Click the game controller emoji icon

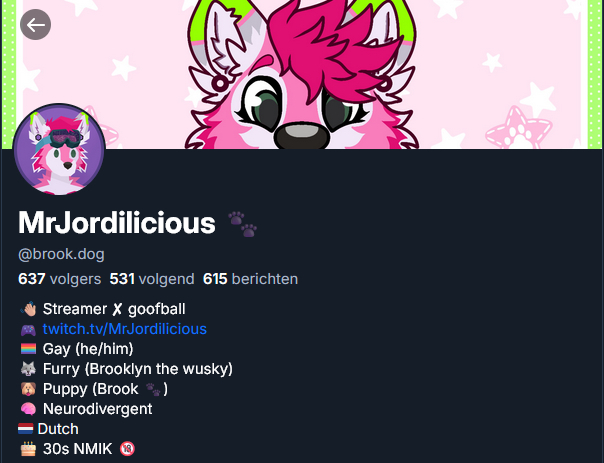coord(28,330)
